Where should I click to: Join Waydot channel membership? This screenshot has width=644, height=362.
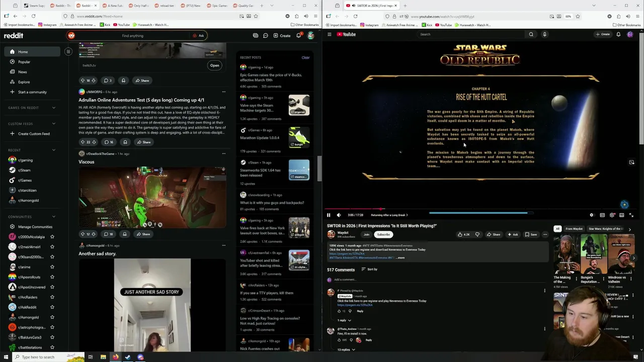366,234
